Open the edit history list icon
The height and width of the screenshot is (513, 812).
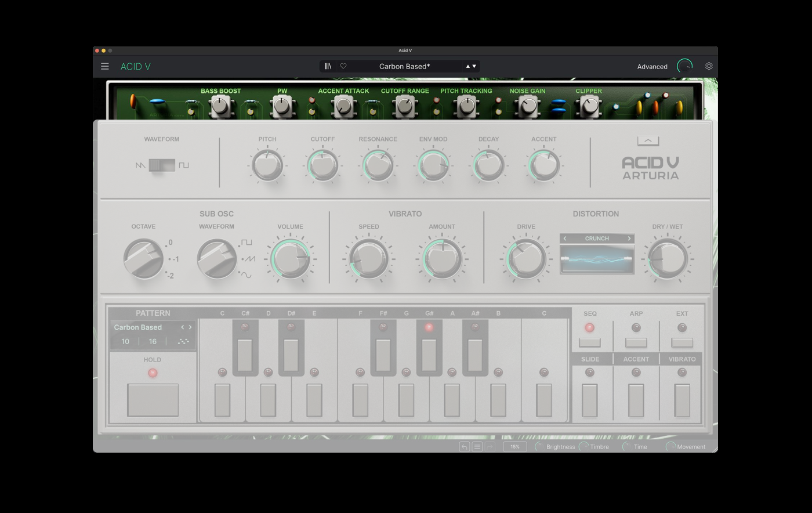click(x=477, y=446)
